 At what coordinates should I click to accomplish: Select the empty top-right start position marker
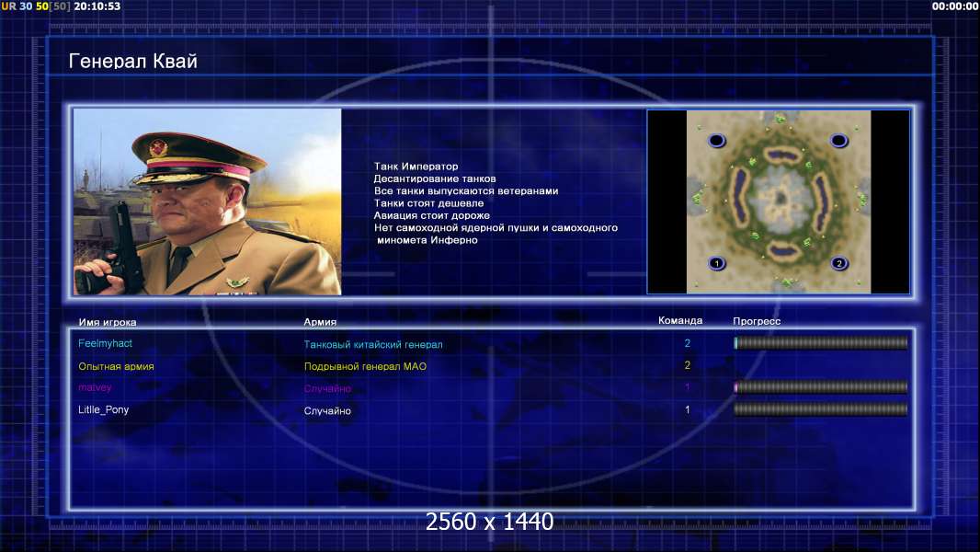click(x=838, y=140)
